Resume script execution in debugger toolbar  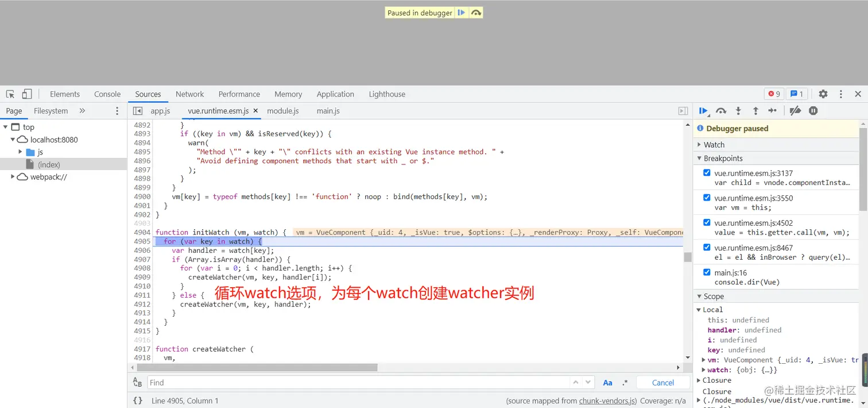point(703,111)
